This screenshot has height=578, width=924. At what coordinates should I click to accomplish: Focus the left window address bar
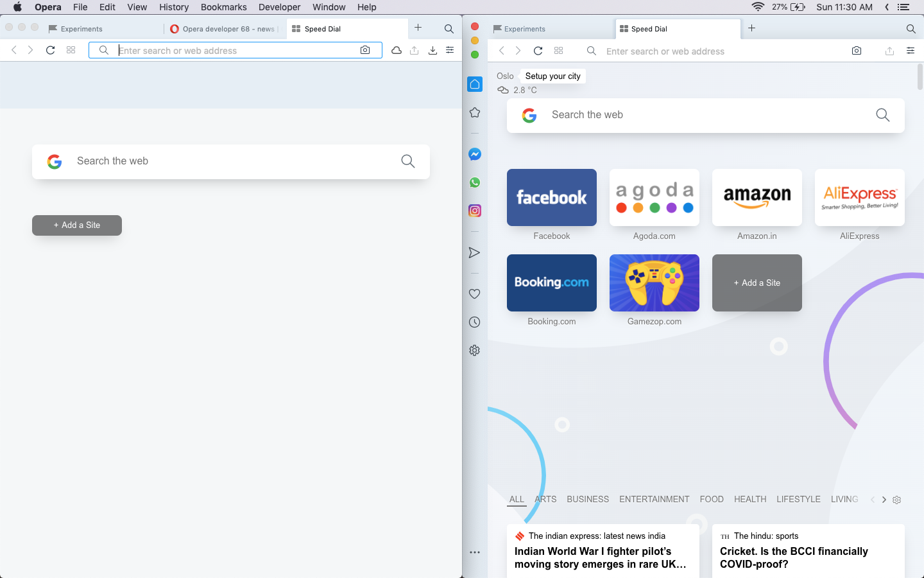(x=235, y=50)
